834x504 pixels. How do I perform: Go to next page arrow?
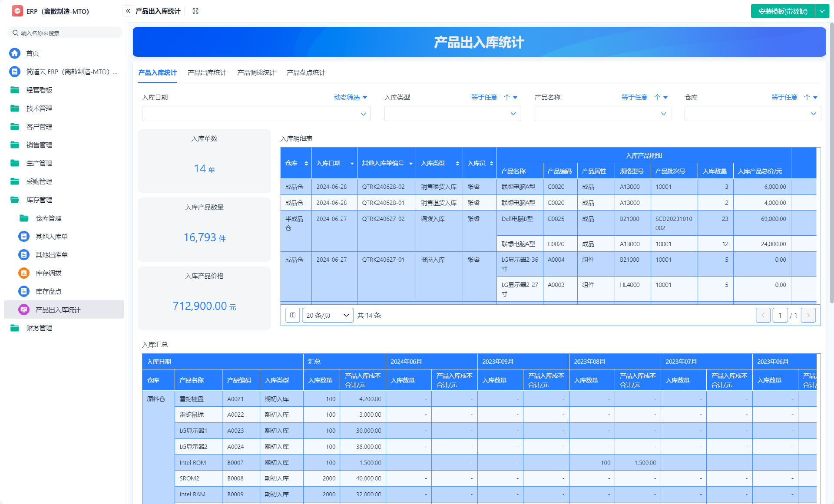pos(808,315)
